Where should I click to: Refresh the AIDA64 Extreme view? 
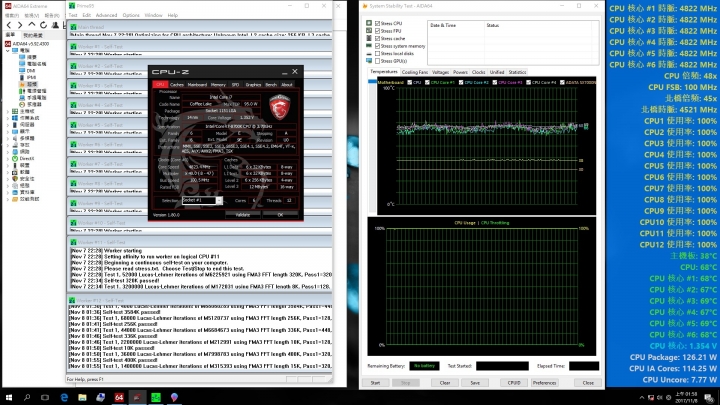[x=43, y=25]
